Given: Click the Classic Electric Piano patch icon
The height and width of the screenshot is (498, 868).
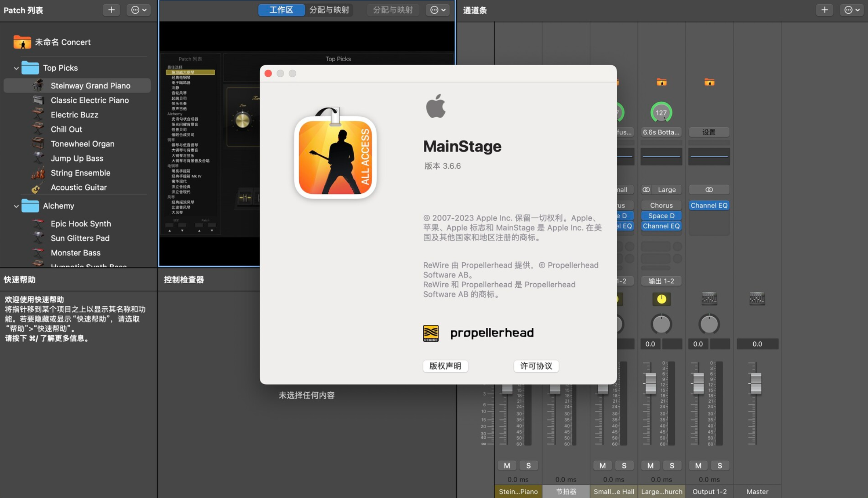Looking at the screenshot, I should (x=38, y=100).
